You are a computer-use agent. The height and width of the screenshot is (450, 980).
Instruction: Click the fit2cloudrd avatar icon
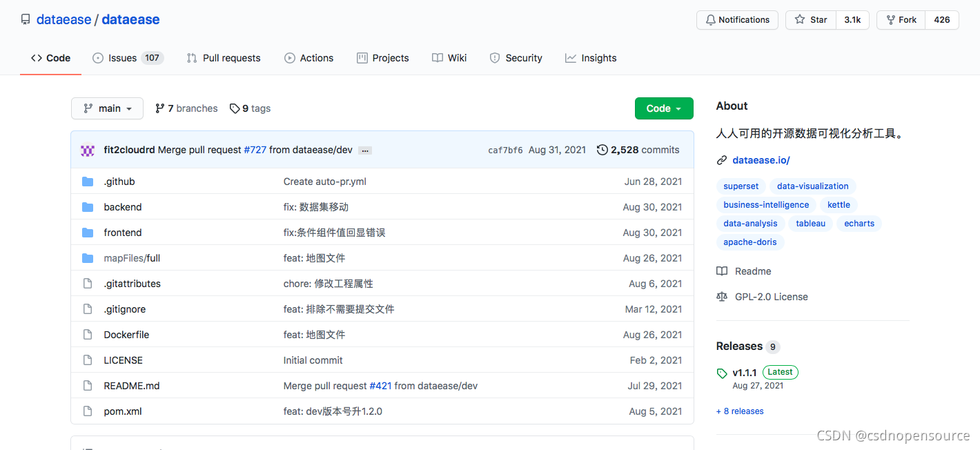pos(88,150)
